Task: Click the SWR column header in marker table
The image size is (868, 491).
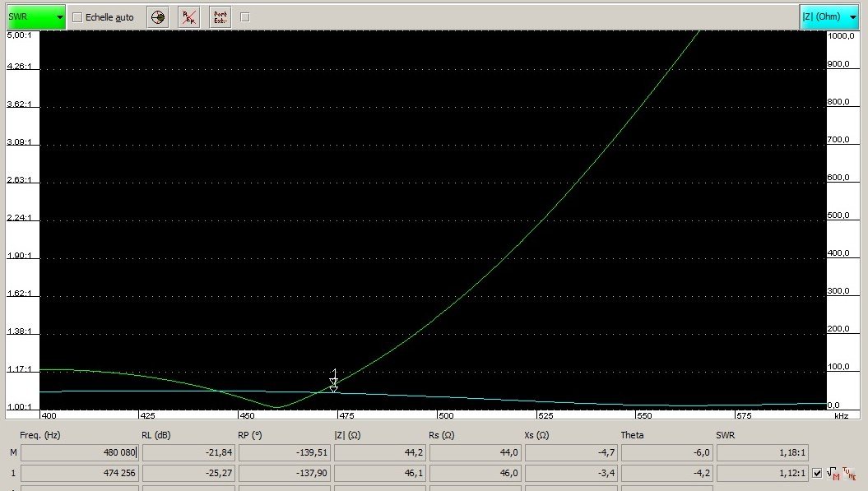Action: click(725, 436)
